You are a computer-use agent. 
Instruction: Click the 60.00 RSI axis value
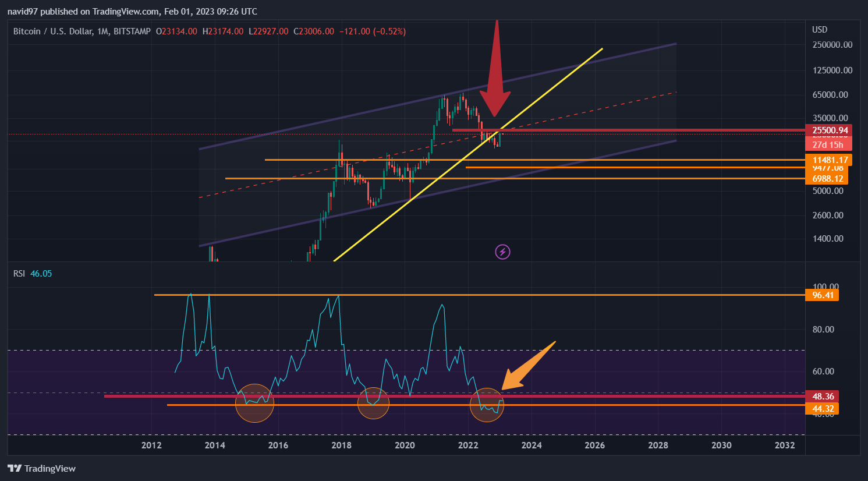(823, 372)
